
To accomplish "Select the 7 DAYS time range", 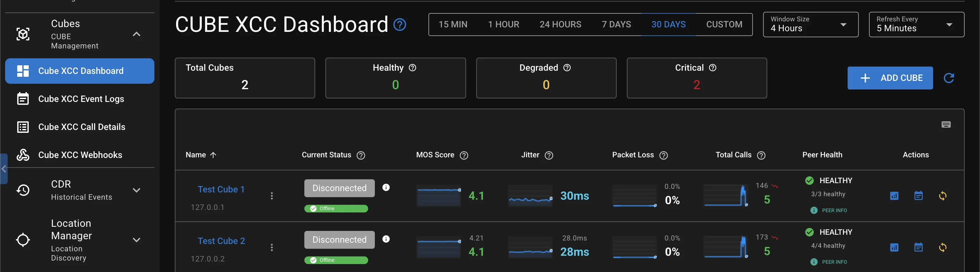I will [x=616, y=25].
